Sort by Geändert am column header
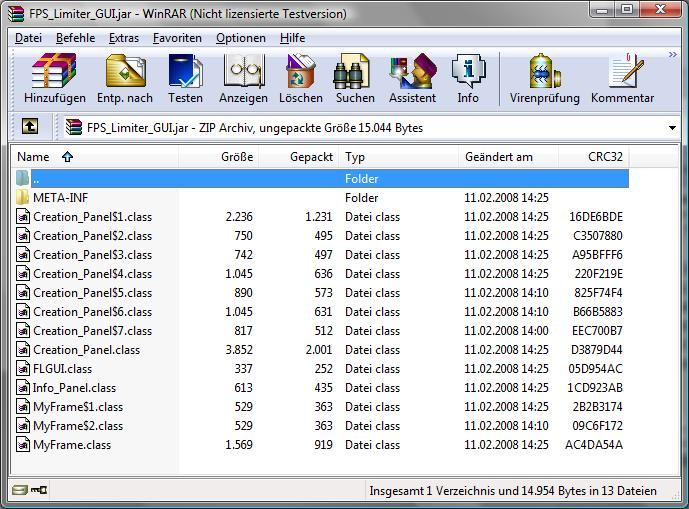This screenshot has width=689, height=509. coord(508,157)
